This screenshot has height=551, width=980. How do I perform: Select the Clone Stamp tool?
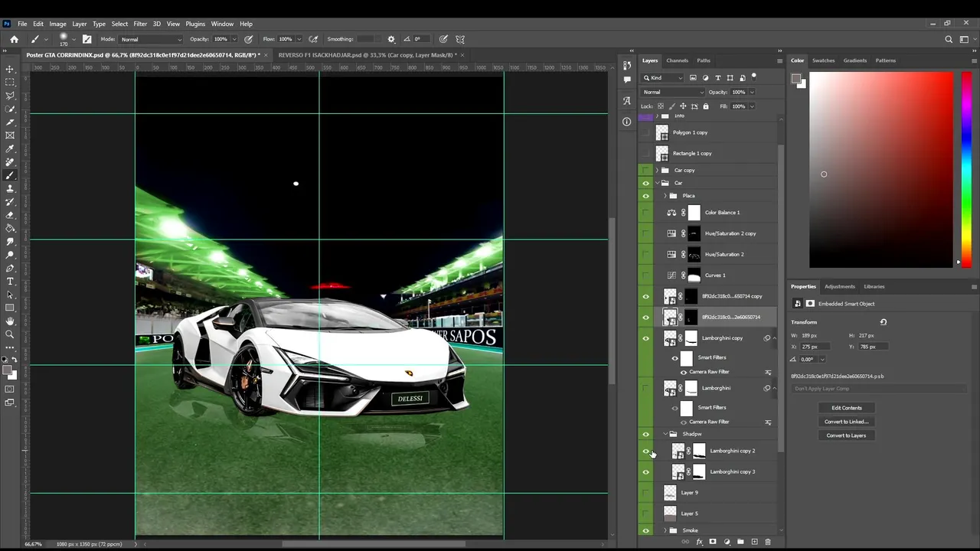click(x=10, y=188)
